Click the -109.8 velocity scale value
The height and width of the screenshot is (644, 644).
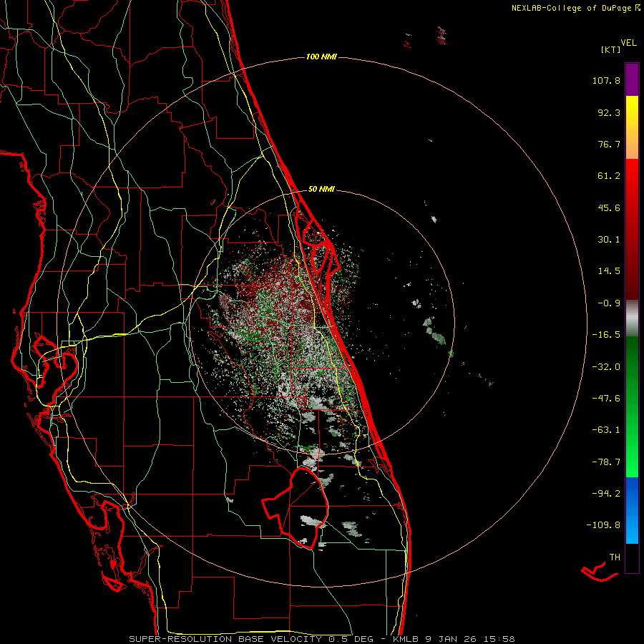[x=603, y=525]
